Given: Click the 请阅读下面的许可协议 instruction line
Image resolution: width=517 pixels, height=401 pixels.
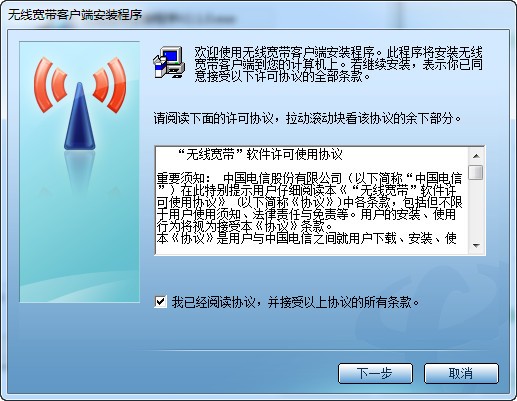Looking at the screenshot, I should [307, 118].
